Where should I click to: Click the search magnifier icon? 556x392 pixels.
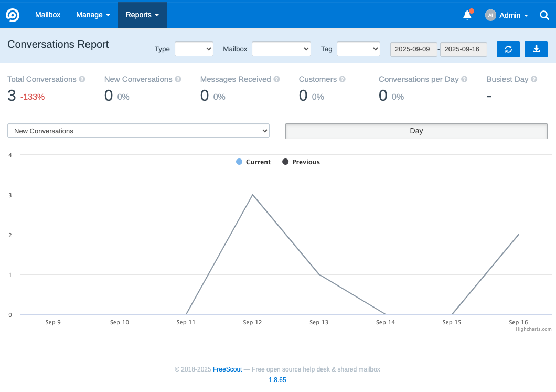[x=544, y=15]
